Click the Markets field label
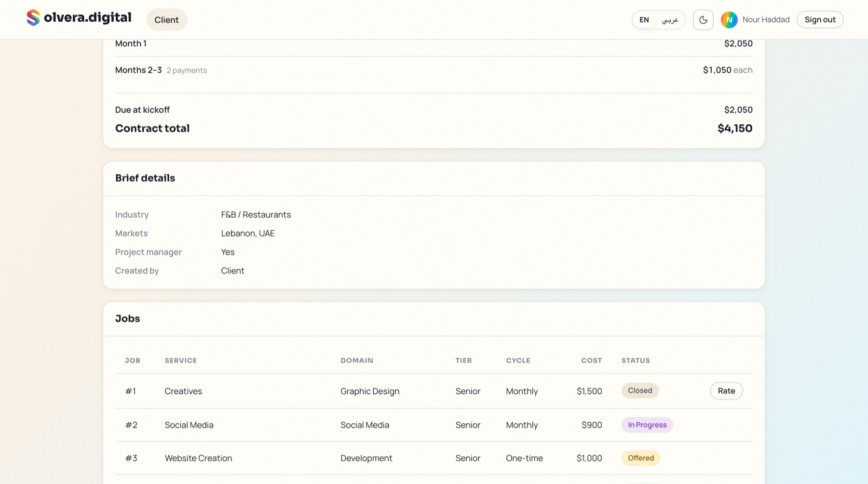 (x=131, y=234)
